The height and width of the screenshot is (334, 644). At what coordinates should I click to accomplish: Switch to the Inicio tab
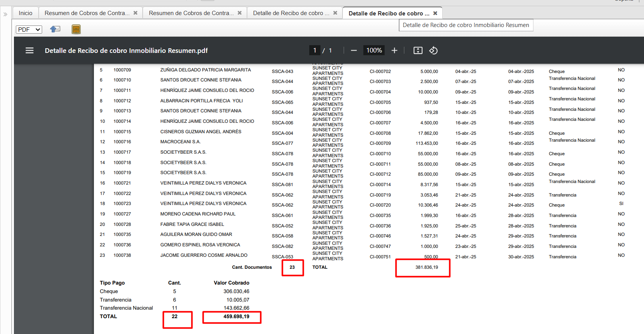[x=26, y=13]
